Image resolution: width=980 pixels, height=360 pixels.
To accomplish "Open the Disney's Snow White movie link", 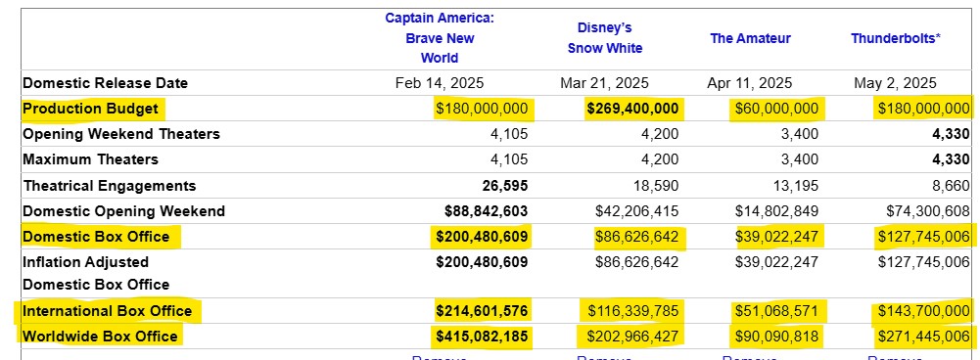I will tap(604, 38).
